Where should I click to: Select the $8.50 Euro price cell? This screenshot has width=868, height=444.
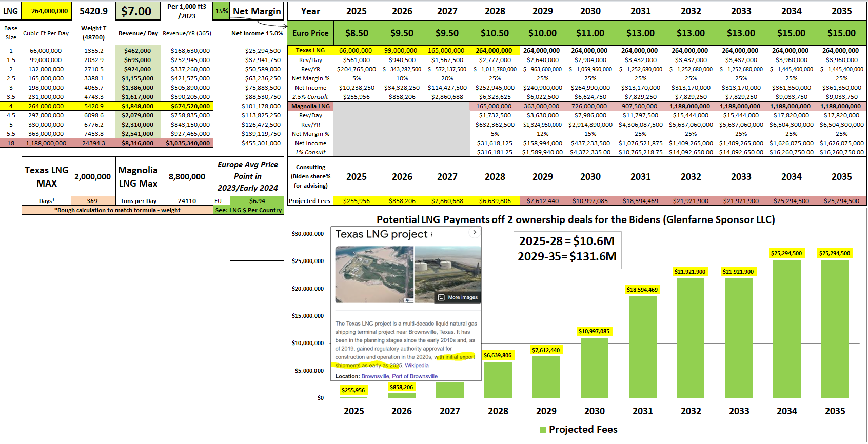pos(357,33)
